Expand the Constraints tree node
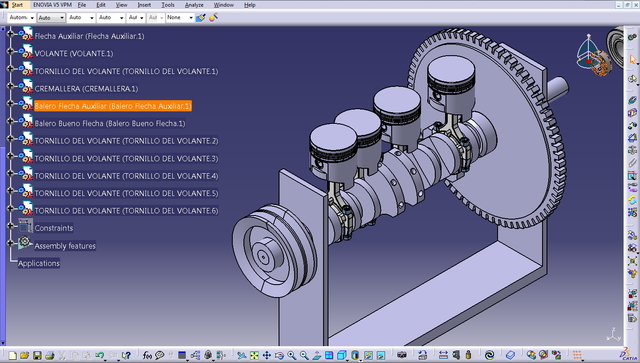The width and height of the screenshot is (640, 363). (11, 225)
